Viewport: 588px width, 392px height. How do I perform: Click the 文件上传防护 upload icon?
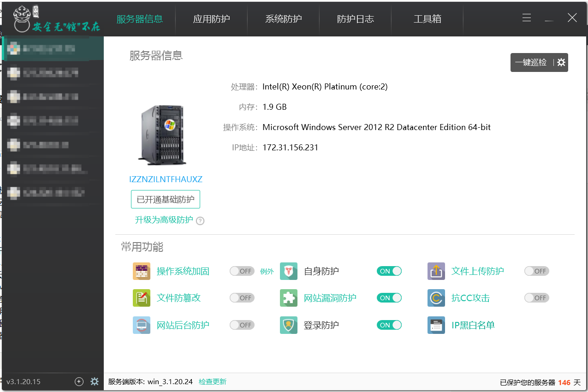click(x=436, y=271)
